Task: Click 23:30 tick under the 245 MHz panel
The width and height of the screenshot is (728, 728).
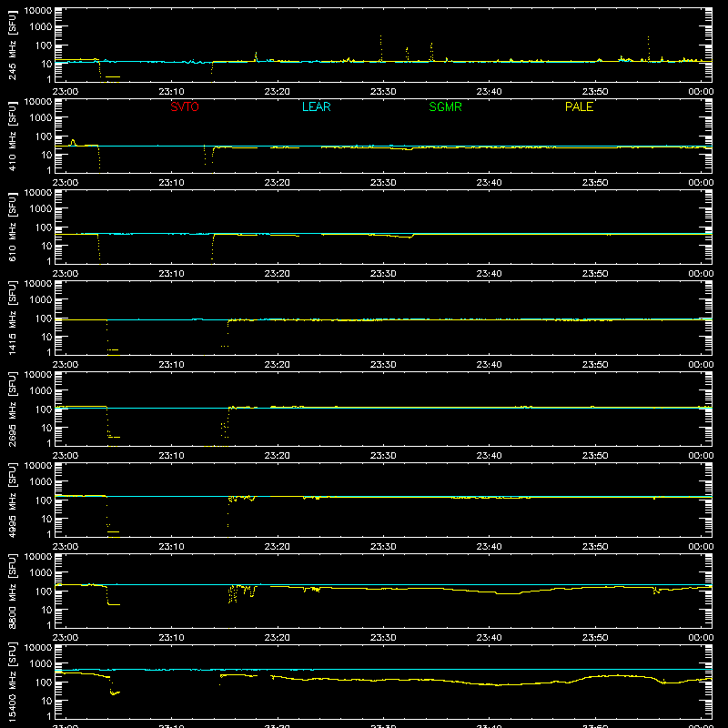Action: click(383, 92)
